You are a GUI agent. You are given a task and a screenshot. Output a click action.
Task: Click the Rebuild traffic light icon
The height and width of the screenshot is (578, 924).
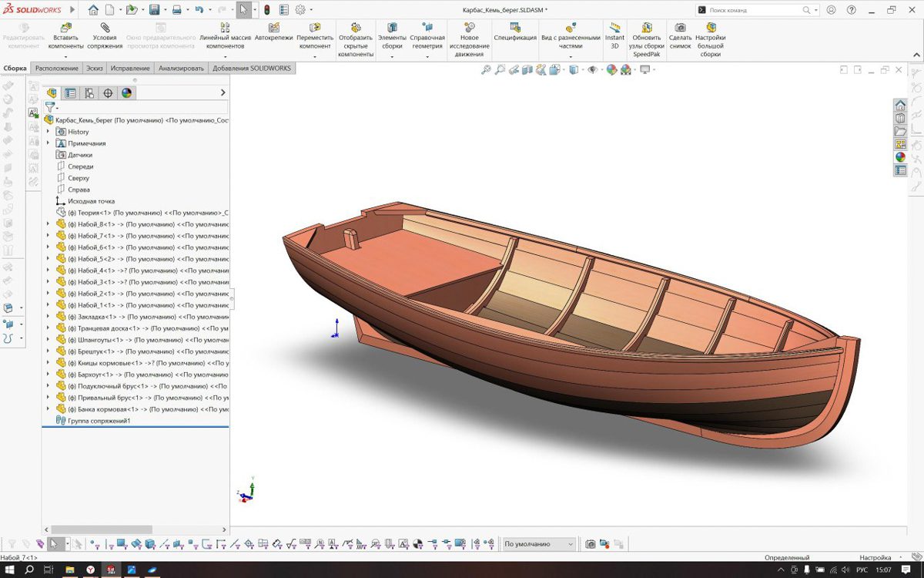(266, 10)
